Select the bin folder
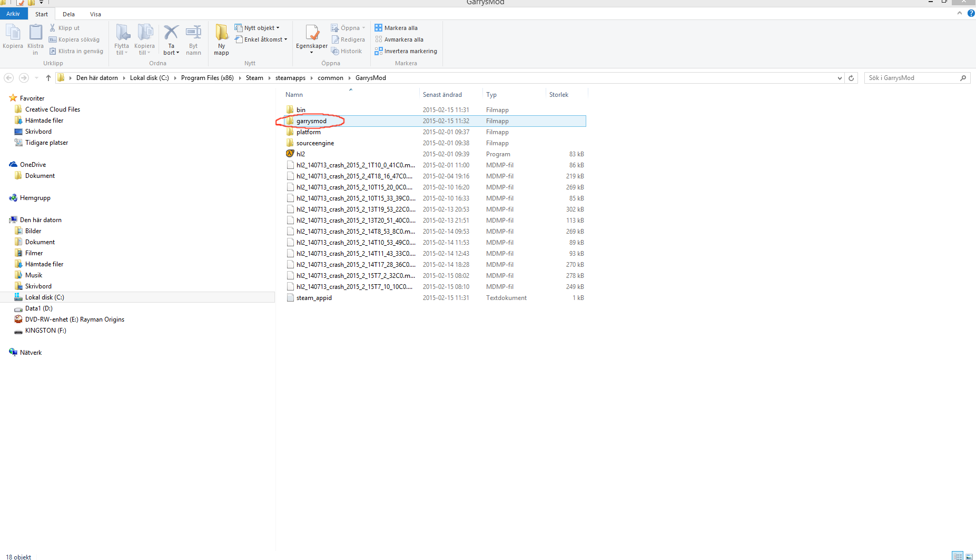Screen dimensions: 976x560 301,110
